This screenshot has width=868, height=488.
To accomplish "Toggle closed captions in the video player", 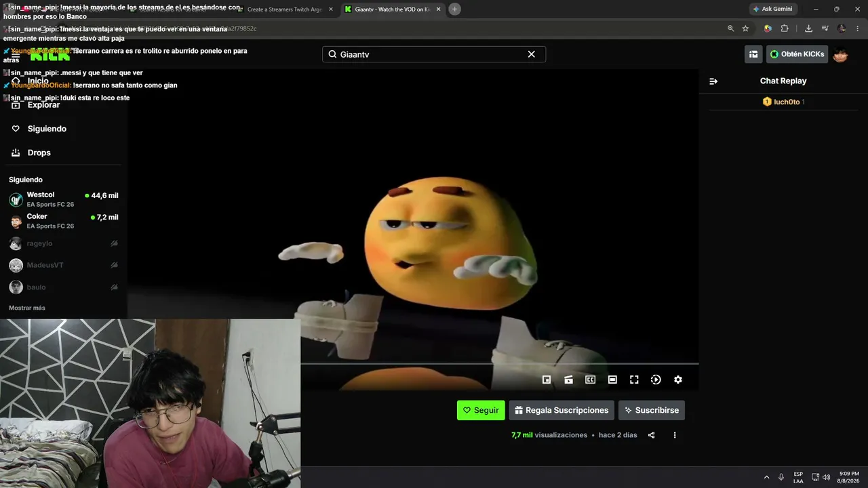I will coord(591,380).
